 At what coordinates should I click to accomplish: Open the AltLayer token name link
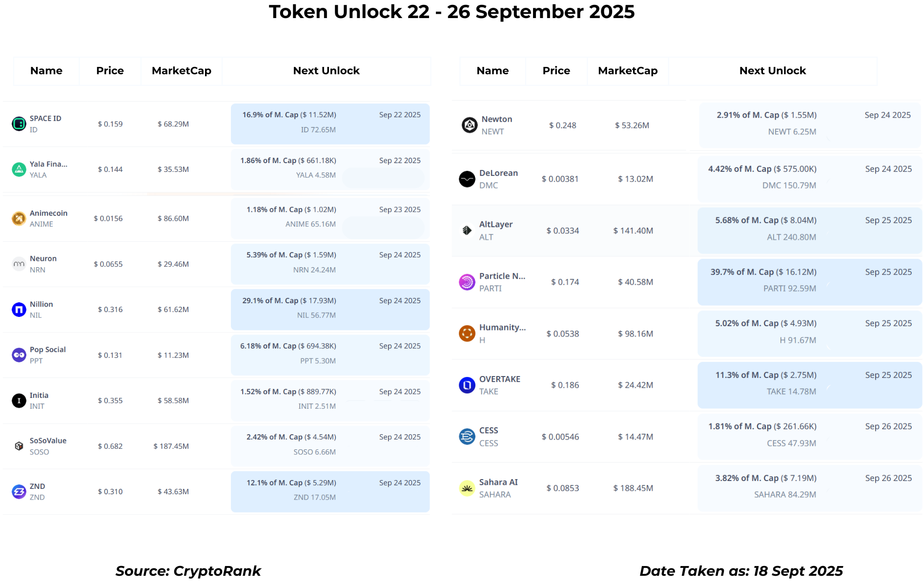coord(496,224)
